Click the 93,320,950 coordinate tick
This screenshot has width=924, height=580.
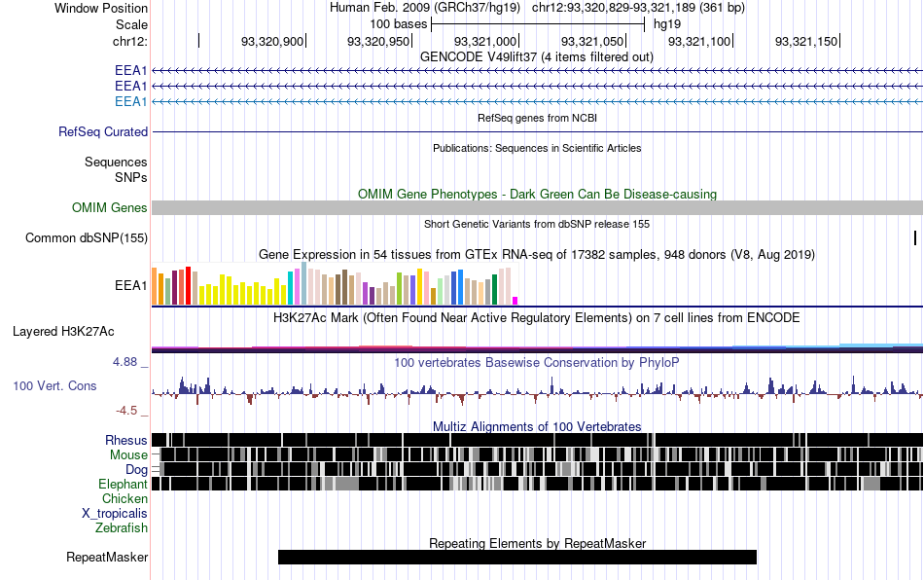[378, 41]
